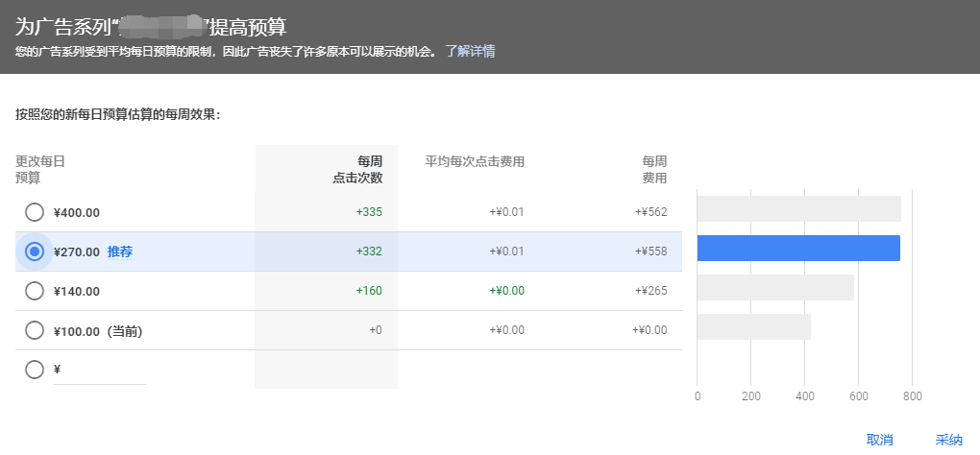Click the custom budget amount input field
The height and width of the screenshot is (455, 980).
100,371
